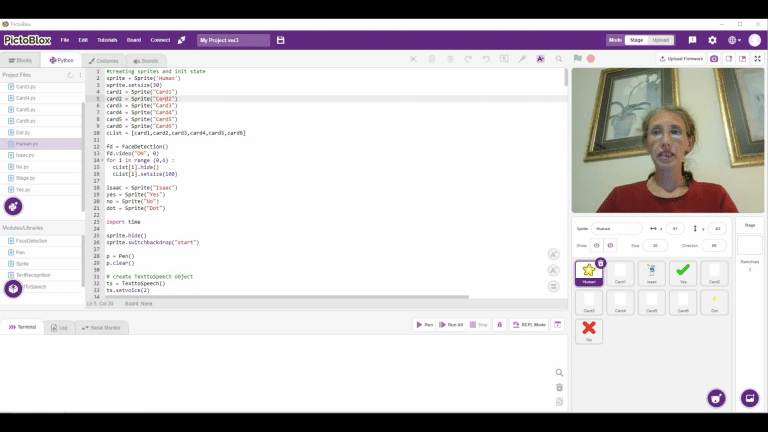Open the Sounds tab
This screenshot has width=768, height=432.
tap(145, 61)
